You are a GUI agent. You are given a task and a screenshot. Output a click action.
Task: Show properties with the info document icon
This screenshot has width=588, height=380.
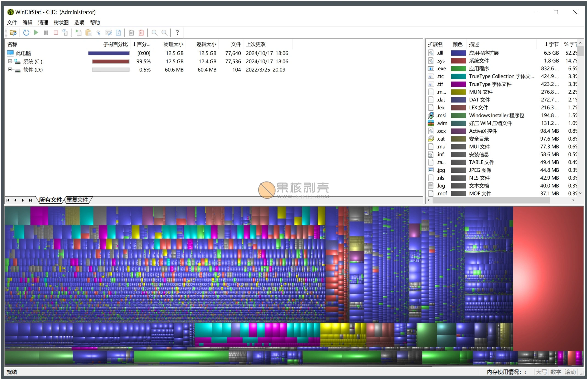[x=118, y=33]
